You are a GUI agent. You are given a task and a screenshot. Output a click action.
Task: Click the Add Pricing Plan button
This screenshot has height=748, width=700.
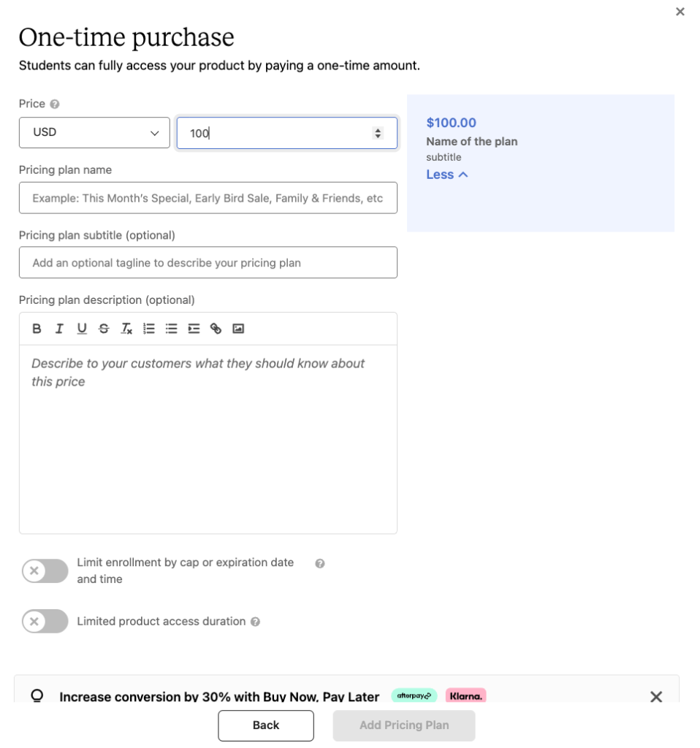(403, 725)
